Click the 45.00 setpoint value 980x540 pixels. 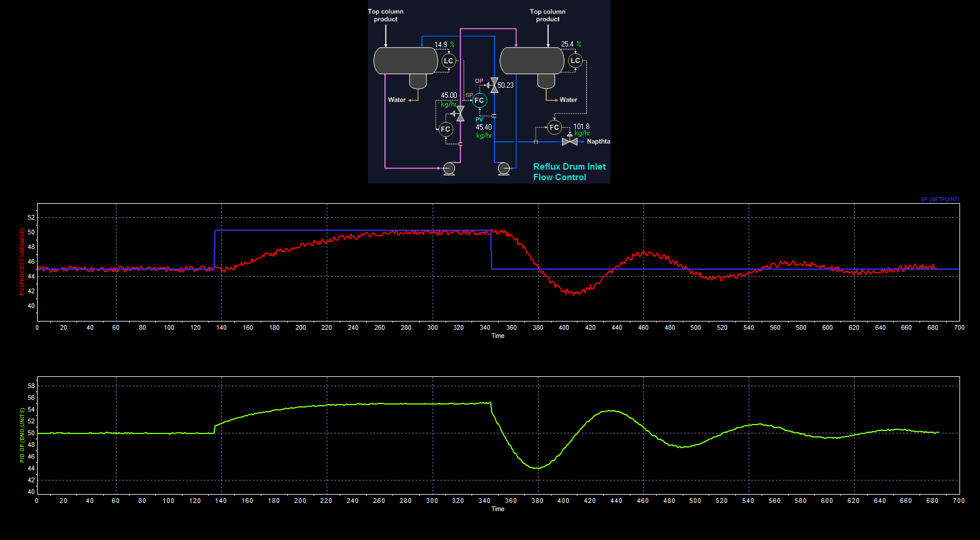click(x=449, y=95)
